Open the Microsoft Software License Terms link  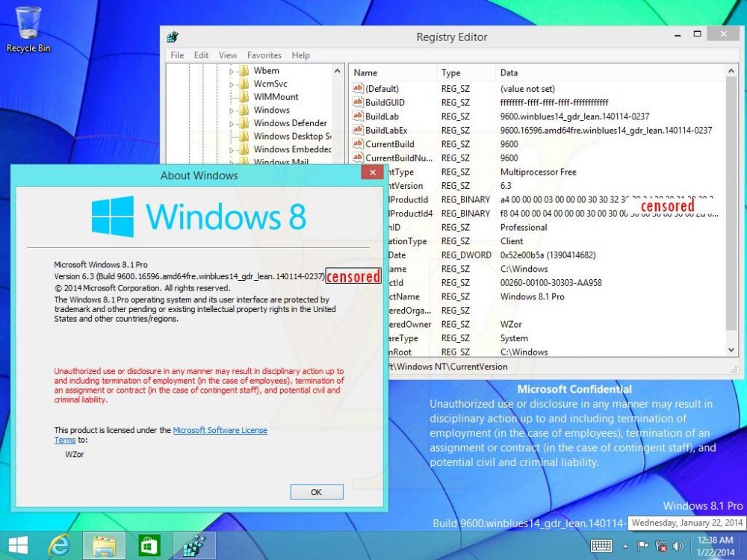220,429
